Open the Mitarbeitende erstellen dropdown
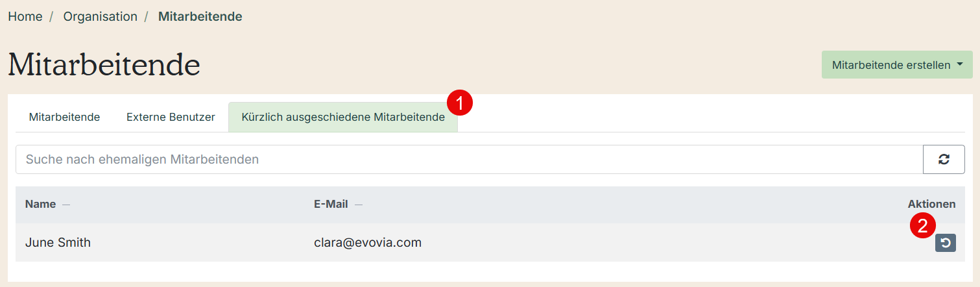The width and height of the screenshot is (980, 287). click(897, 65)
